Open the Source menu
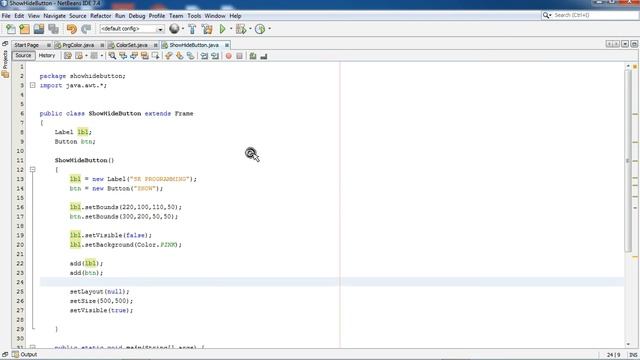The image size is (640, 360). [x=78, y=16]
